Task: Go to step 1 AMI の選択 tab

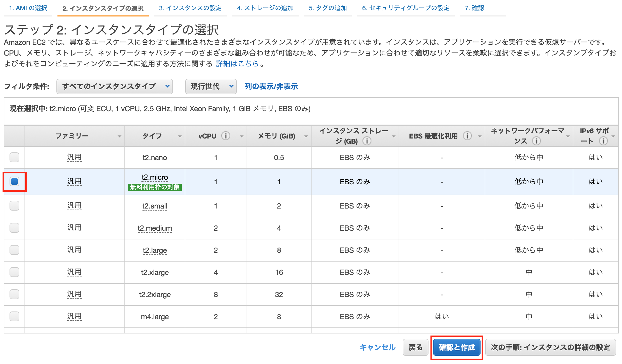Action: (28, 8)
